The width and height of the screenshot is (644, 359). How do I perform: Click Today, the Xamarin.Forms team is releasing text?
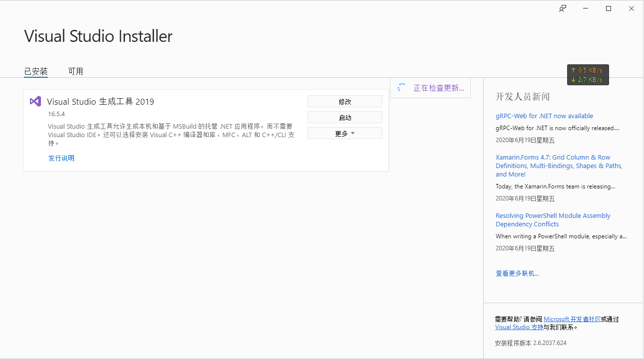coord(555,186)
